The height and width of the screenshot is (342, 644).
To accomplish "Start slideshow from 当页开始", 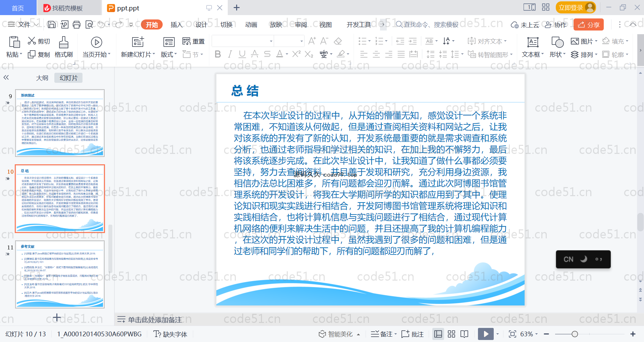I will pyautogui.click(x=96, y=47).
